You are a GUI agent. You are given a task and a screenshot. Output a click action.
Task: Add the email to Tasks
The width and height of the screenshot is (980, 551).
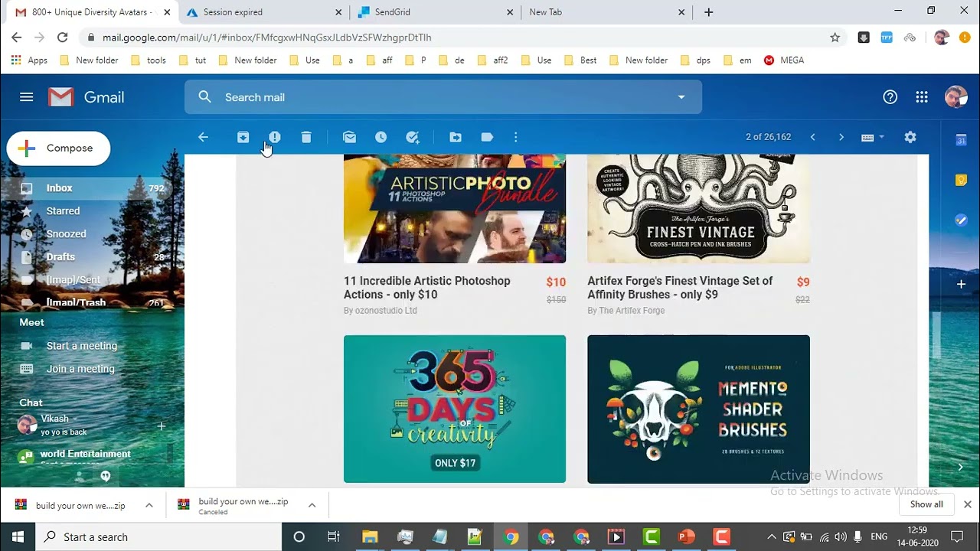tap(413, 137)
